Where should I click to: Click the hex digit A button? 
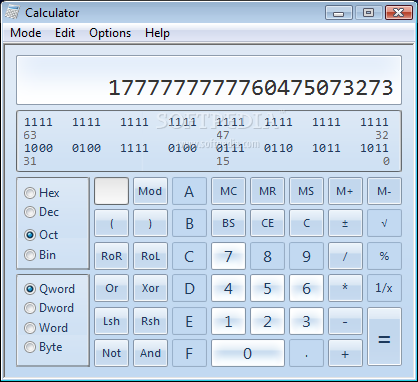click(189, 191)
